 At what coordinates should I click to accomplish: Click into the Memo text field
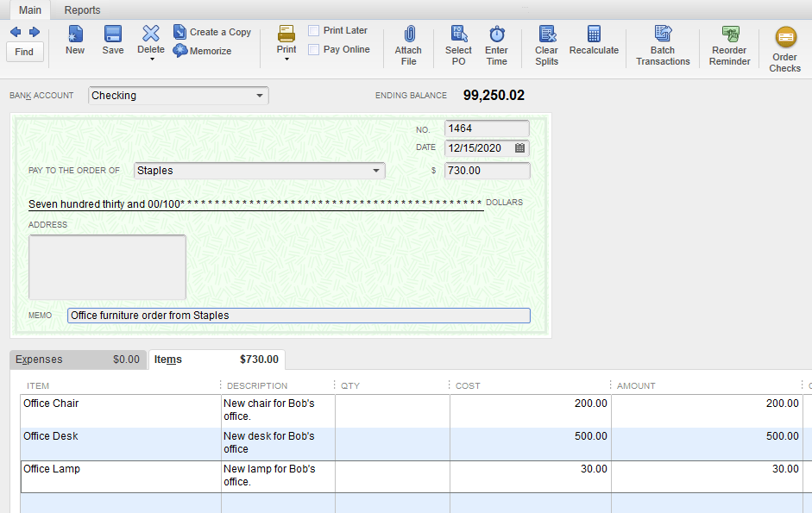[299, 316]
